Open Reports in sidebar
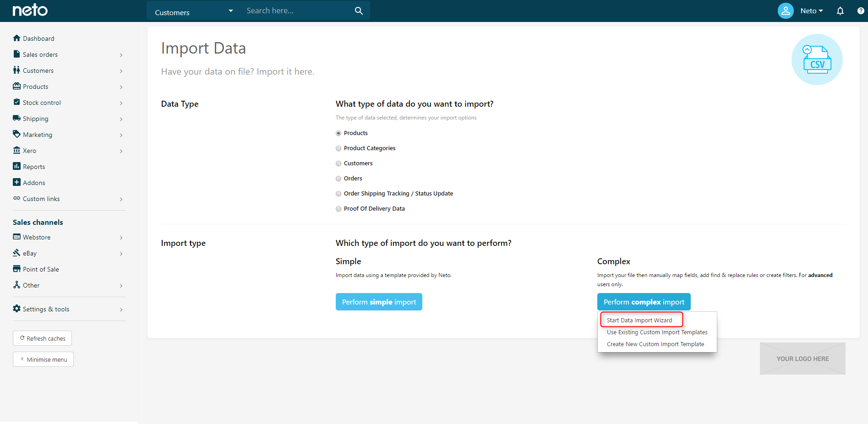This screenshot has height=424, width=868. [34, 167]
